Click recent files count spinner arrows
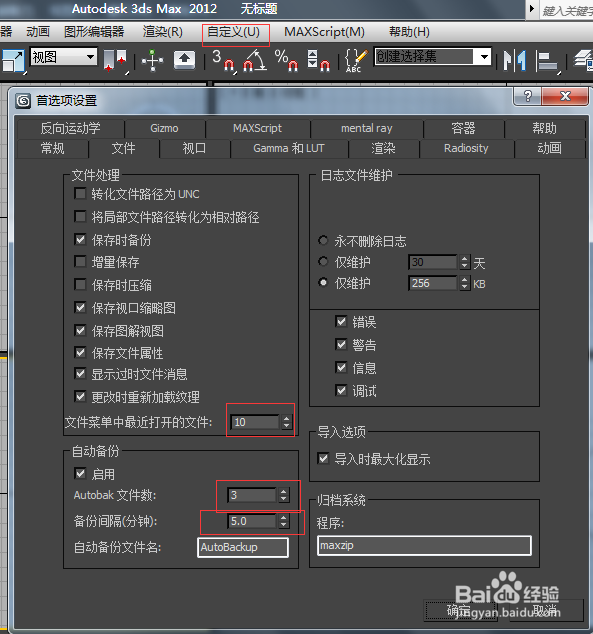Viewport: 593px width, 634px height. coord(286,422)
